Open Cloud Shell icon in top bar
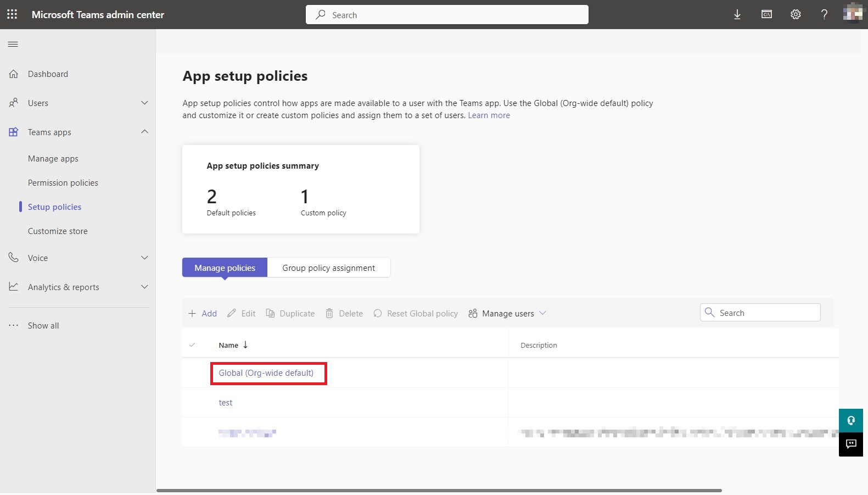 pyautogui.click(x=766, y=15)
